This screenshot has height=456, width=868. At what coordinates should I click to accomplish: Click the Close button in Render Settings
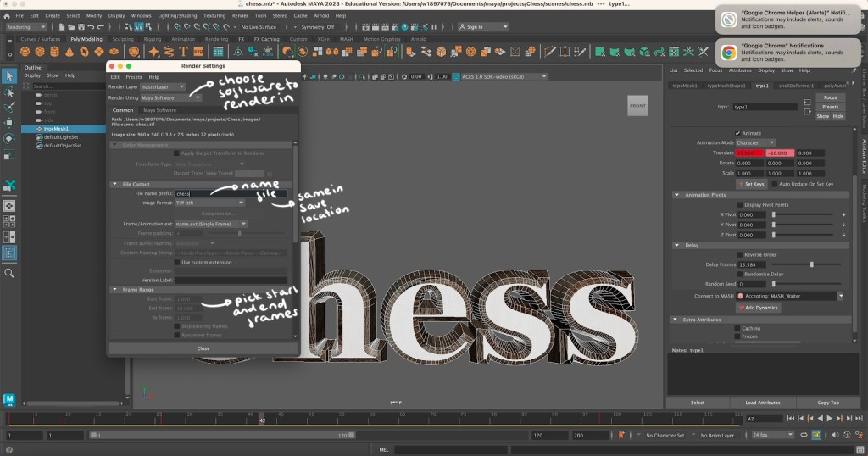[x=203, y=348]
